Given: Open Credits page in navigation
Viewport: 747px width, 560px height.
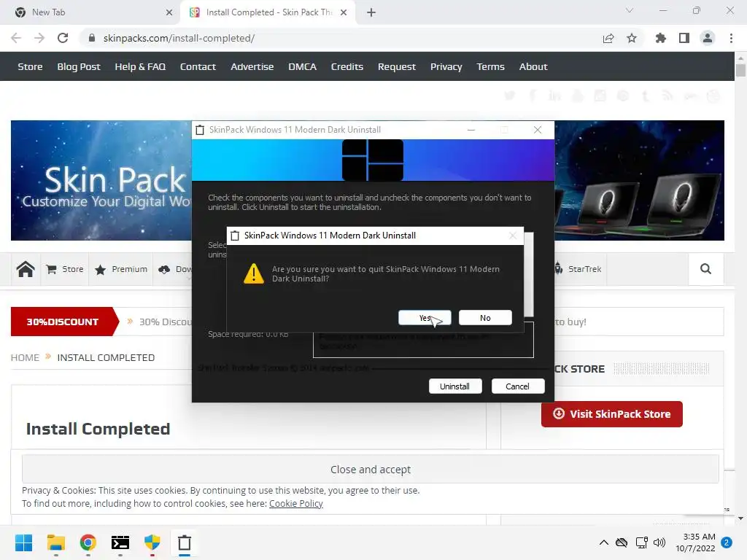Looking at the screenshot, I should pyautogui.click(x=347, y=66).
